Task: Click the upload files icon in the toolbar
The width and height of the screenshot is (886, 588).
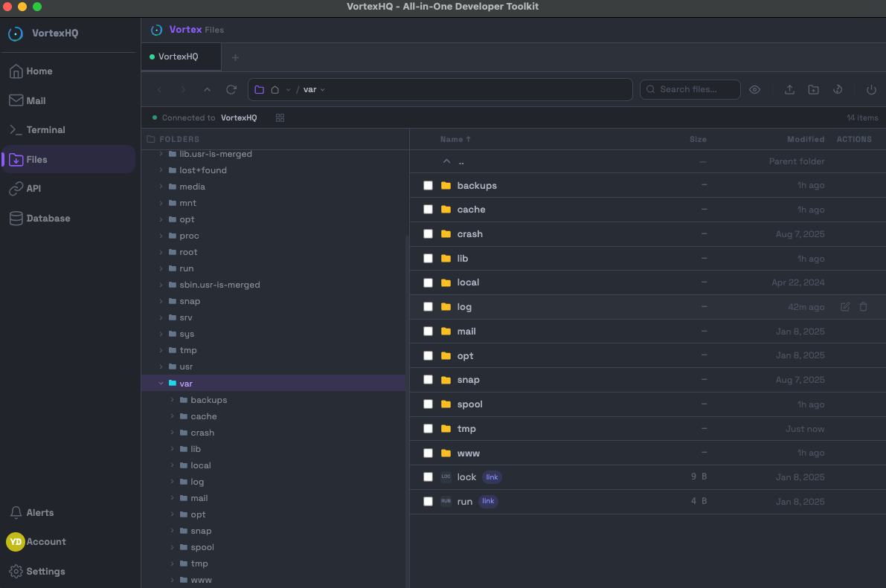Action: (x=789, y=89)
